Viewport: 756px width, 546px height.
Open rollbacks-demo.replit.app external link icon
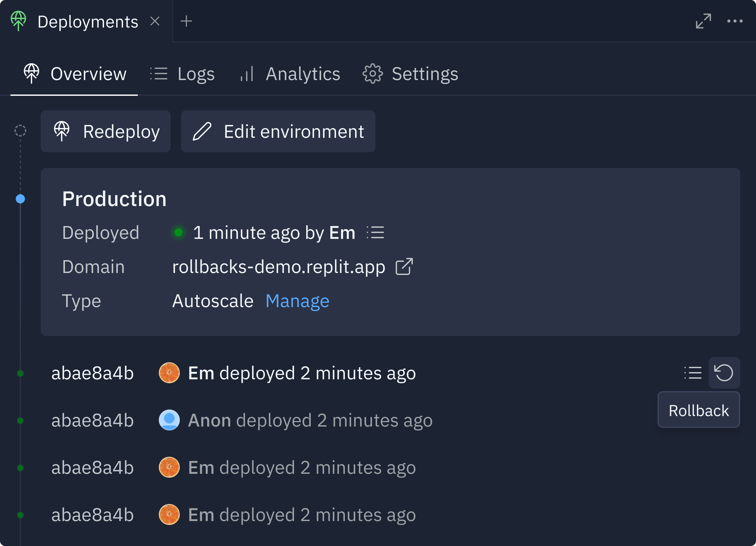[404, 267]
